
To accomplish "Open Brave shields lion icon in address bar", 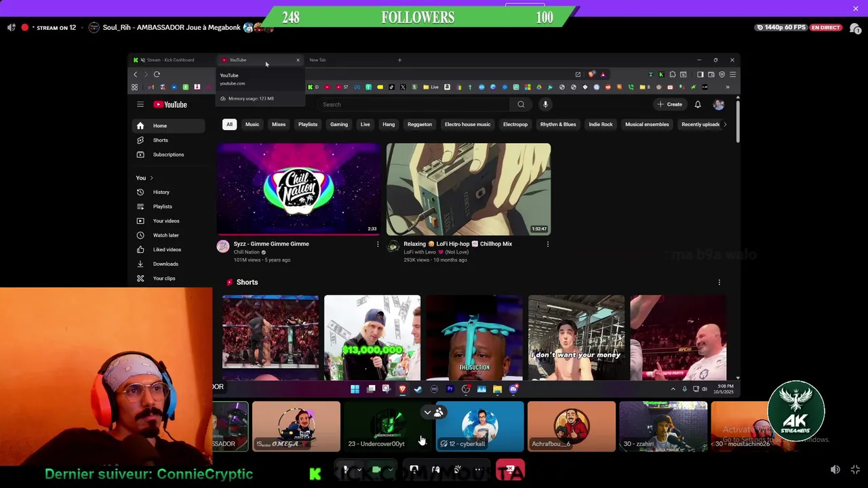I will coord(592,75).
